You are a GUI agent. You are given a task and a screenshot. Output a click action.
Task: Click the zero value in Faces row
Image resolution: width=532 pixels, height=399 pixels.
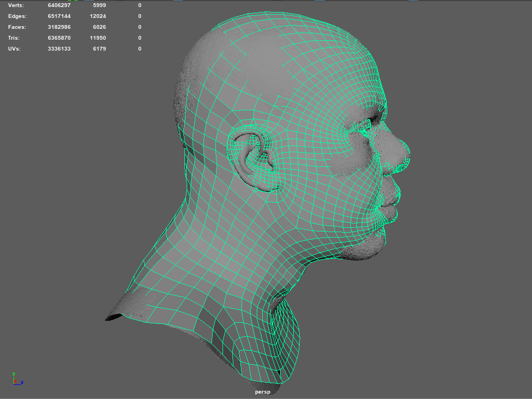click(x=139, y=27)
